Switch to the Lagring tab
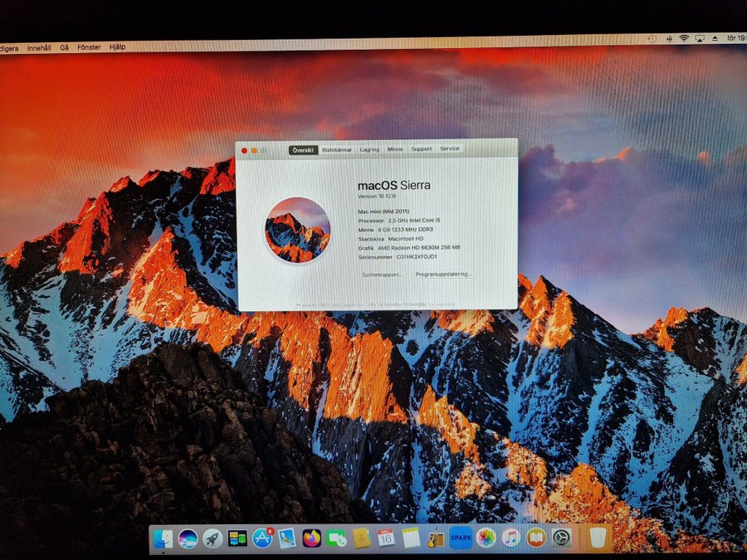The width and height of the screenshot is (747, 560). click(x=369, y=149)
